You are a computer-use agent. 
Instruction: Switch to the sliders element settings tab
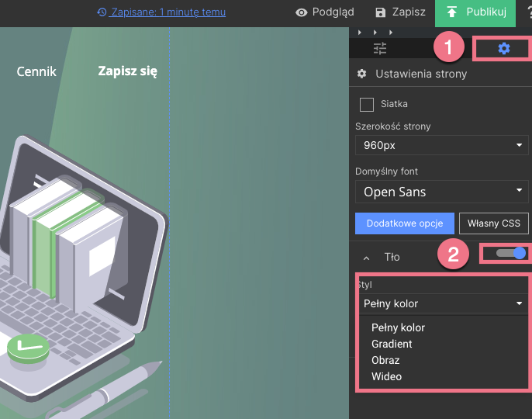(x=380, y=48)
